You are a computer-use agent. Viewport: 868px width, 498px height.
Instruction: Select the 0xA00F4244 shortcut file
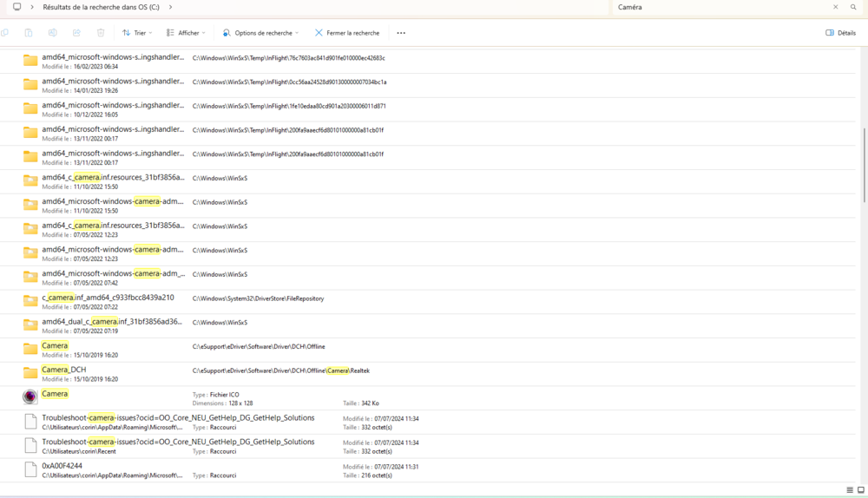click(x=62, y=466)
